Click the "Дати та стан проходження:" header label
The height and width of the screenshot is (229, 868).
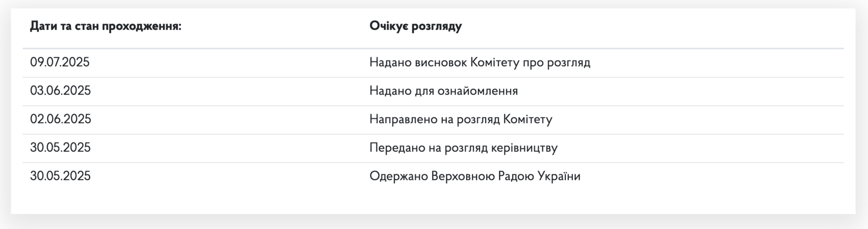pos(106,26)
